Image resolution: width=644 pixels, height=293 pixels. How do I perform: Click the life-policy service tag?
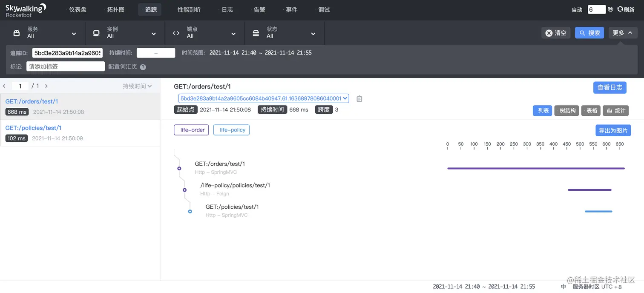click(231, 130)
